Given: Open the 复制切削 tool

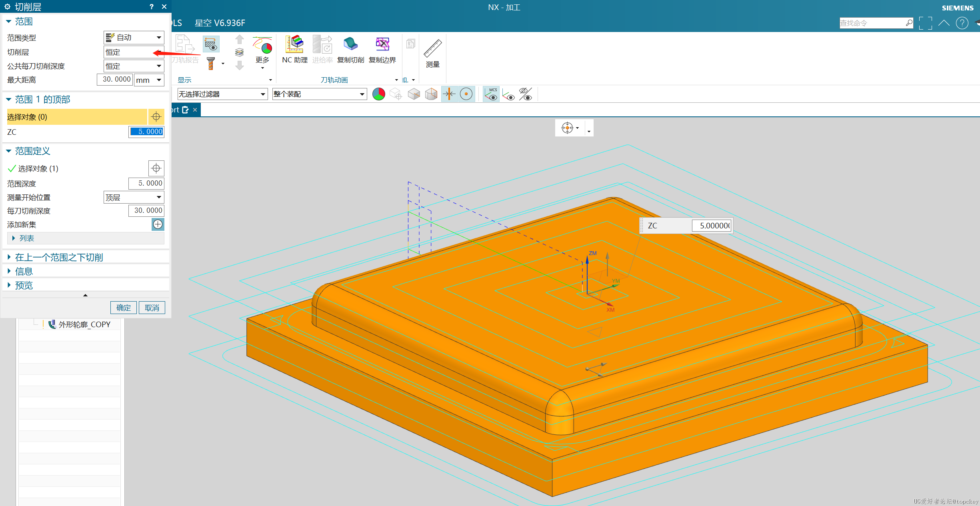Looking at the screenshot, I should [350, 44].
